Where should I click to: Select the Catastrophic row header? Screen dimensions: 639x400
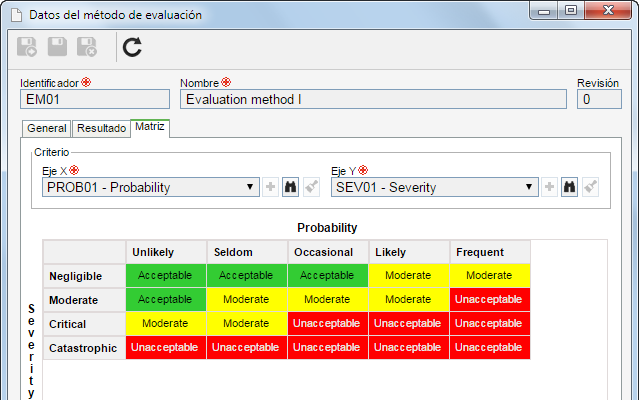point(84,348)
